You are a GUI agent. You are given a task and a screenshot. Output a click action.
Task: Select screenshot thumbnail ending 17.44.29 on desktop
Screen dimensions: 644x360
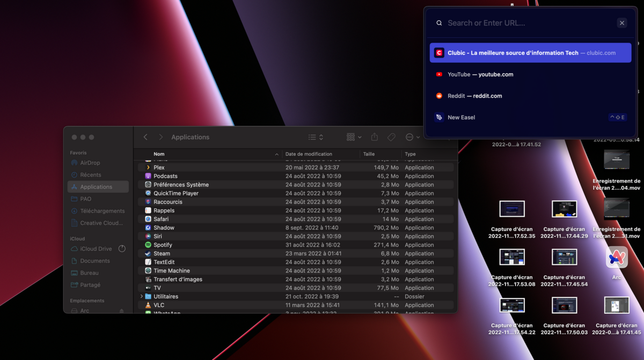point(564,208)
